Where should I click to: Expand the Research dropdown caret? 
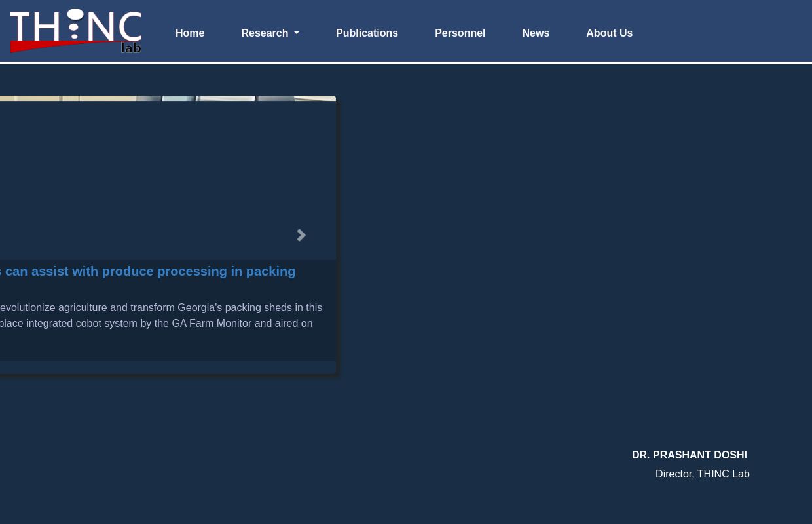296,33
